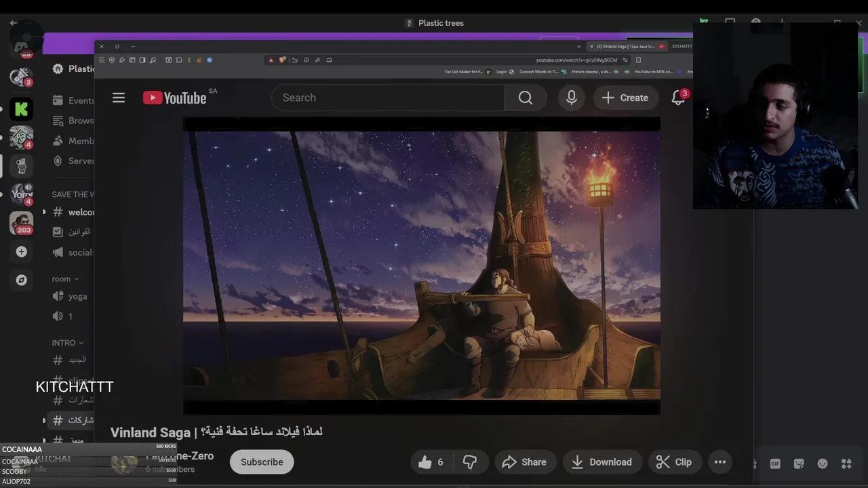Collapse the INTRO category

point(68,343)
